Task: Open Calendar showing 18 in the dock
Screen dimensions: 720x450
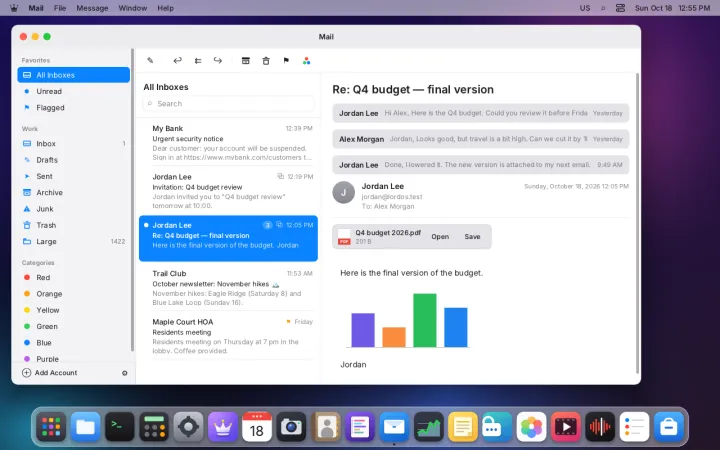Action: click(257, 427)
